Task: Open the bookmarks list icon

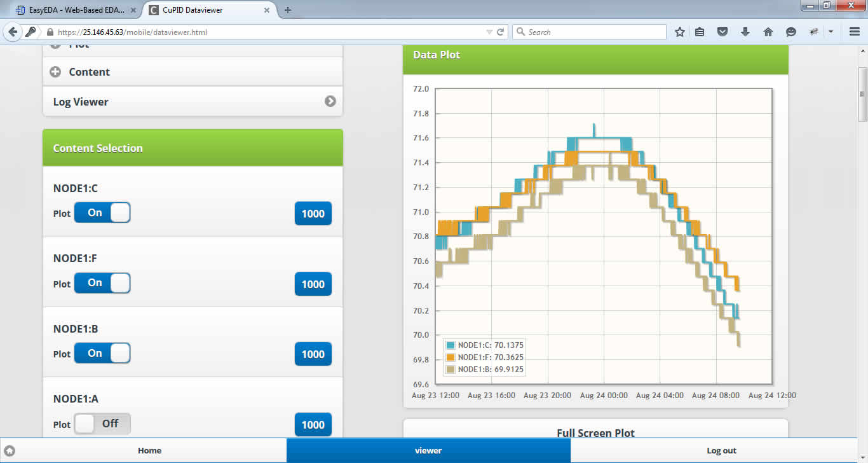Action: [700, 32]
